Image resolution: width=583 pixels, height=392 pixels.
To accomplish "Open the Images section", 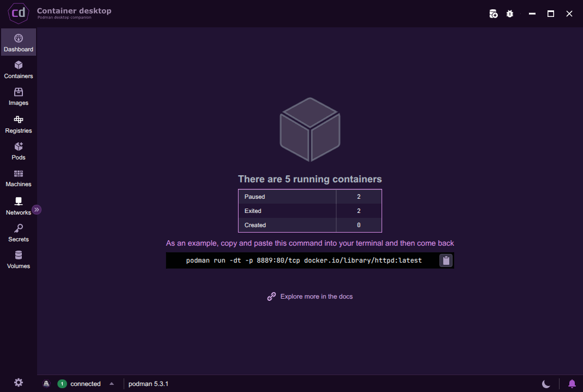I will [18, 96].
